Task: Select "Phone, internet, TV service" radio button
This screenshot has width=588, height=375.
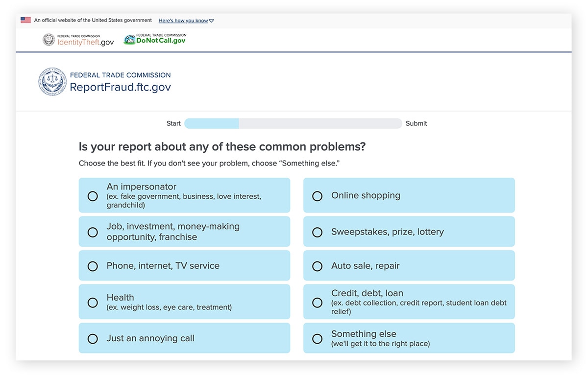Action: (93, 266)
